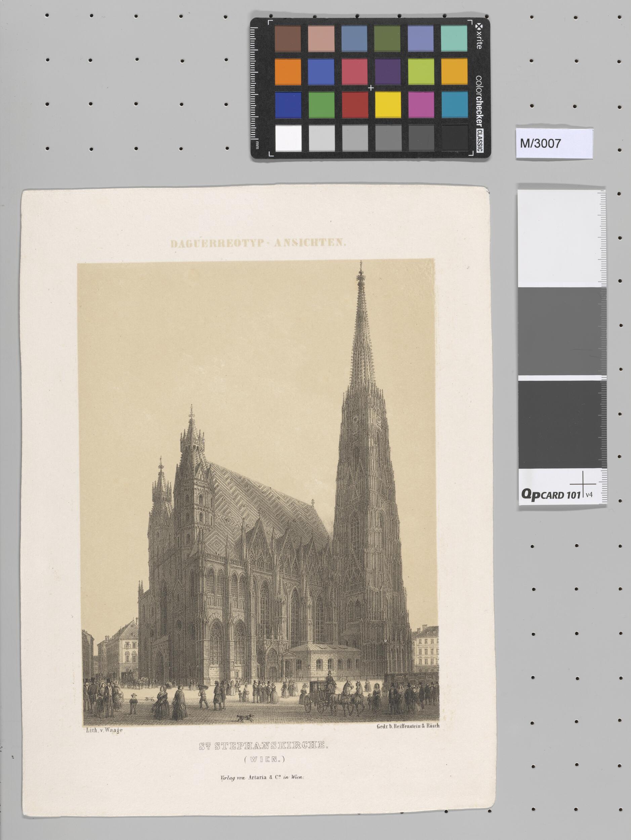The width and height of the screenshot is (631, 840).
Task: Click the M/3007 inventory label
Action: (554, 143)
